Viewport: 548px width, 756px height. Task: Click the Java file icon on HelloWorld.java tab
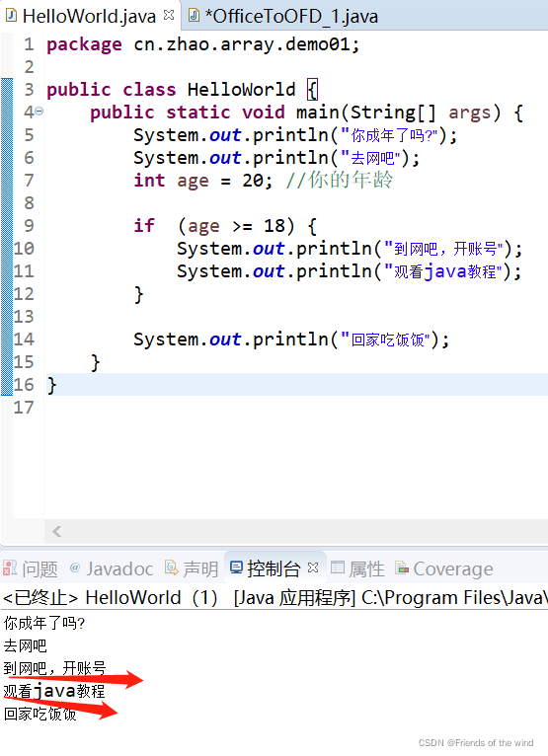11,16
